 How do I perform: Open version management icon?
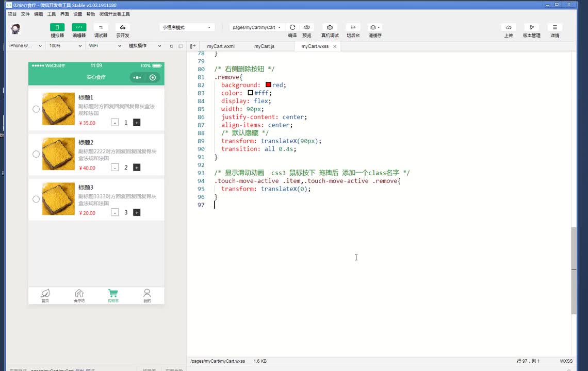531,27
